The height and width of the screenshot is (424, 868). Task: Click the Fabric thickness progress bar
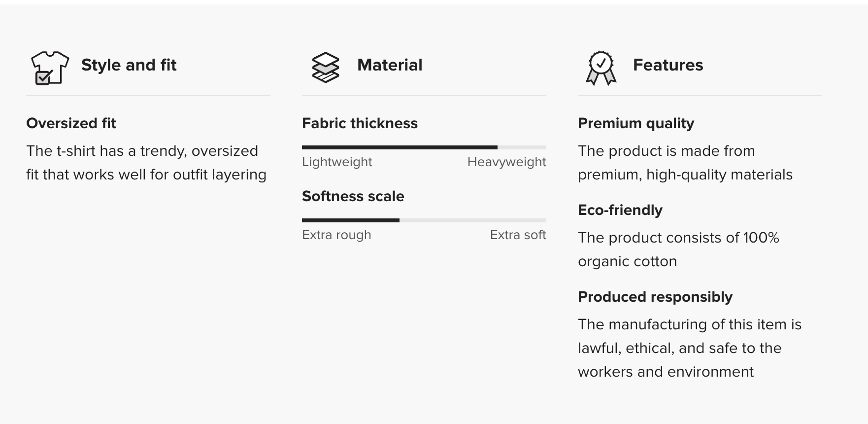(424, 147)
